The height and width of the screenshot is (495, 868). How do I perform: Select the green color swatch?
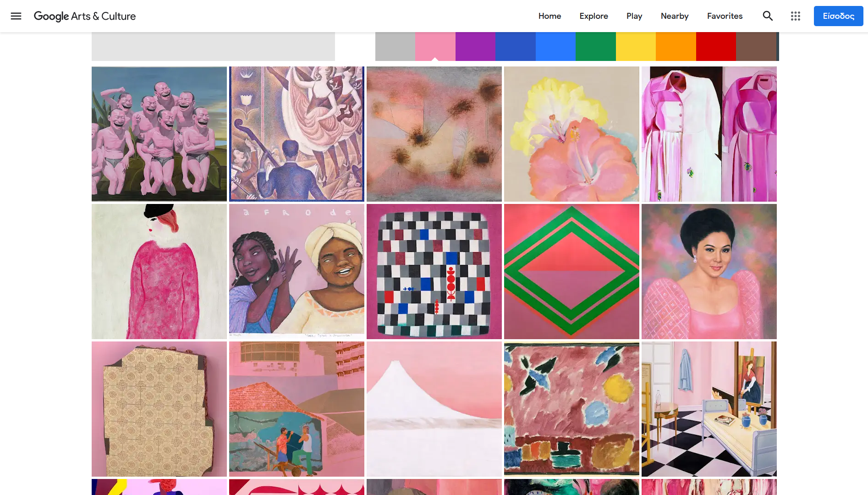click(596, 46)
